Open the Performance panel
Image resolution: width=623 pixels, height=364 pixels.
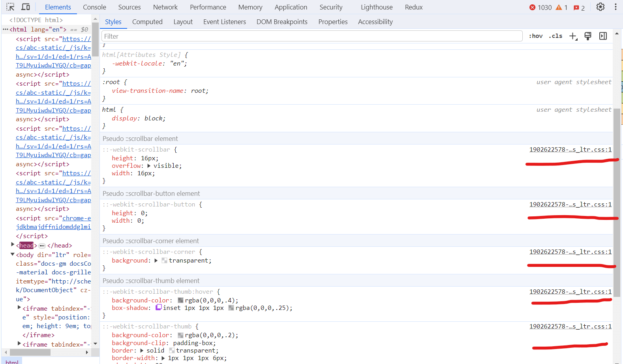click(208, 7)
